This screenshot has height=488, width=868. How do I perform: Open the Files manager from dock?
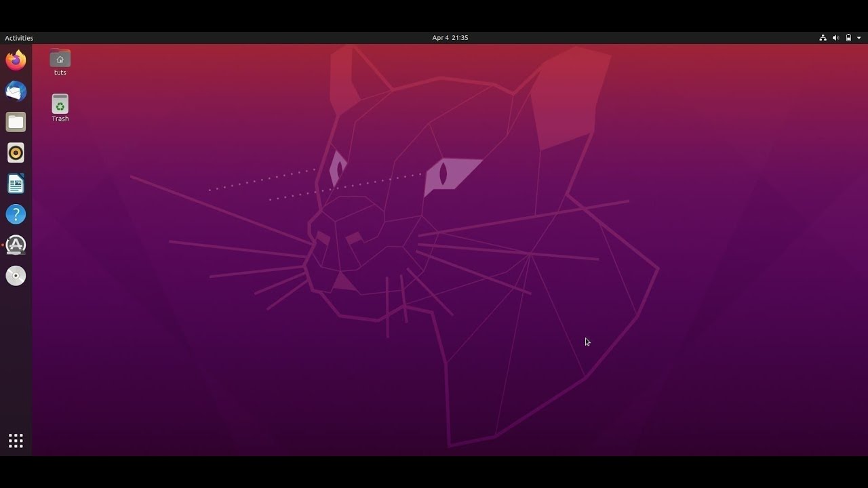point(16,122)
